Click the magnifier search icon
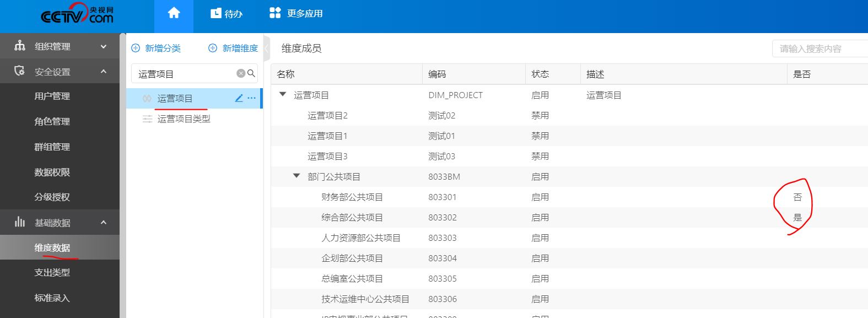 click(x=251, y=73)
